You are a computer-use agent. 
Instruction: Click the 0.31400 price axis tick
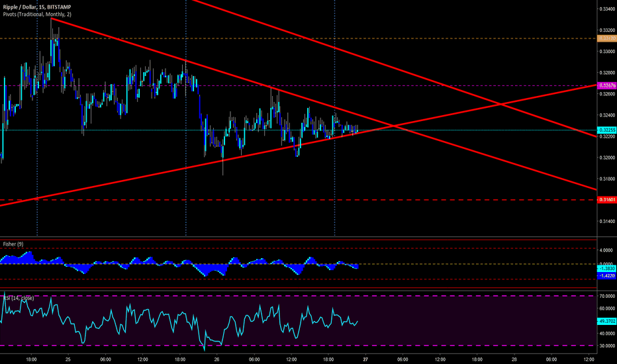click(x=606, y=222)
